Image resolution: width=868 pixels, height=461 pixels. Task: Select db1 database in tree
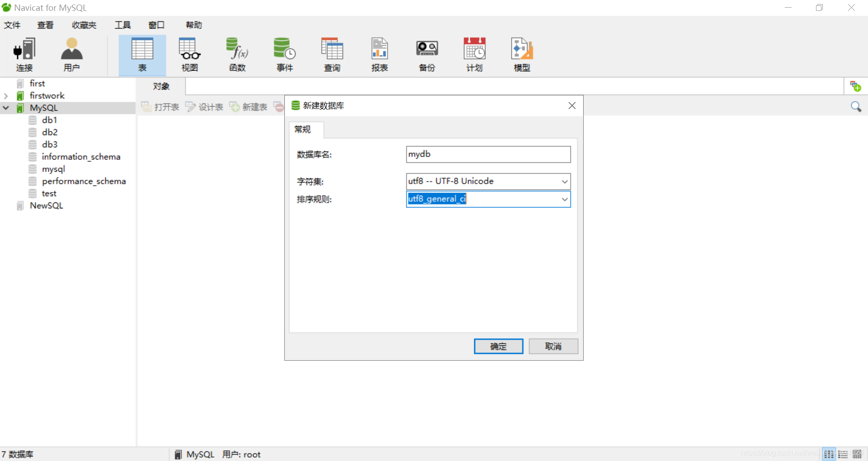(x=49, y=120)
